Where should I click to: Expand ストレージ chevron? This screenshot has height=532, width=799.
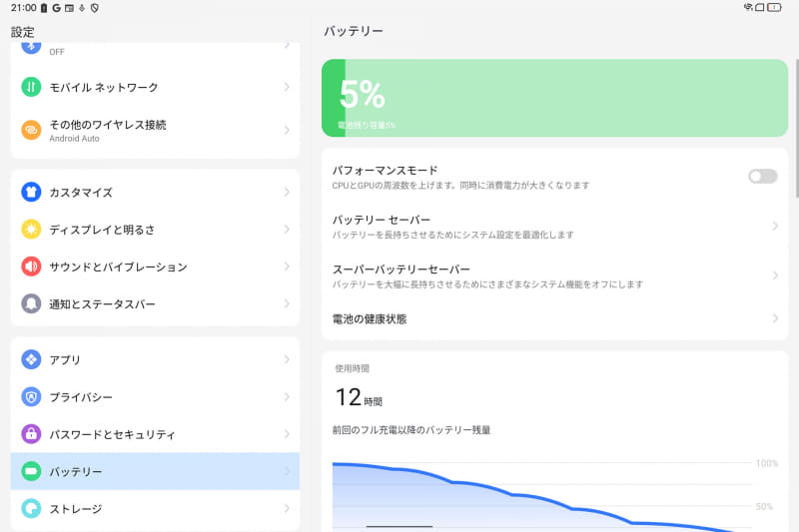[x=287, y=509]
